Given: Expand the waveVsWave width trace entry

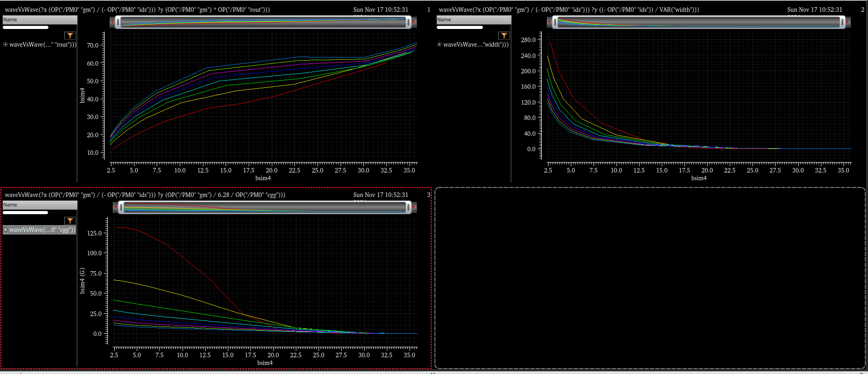Looking at the screenshot, I should point(439,44).
